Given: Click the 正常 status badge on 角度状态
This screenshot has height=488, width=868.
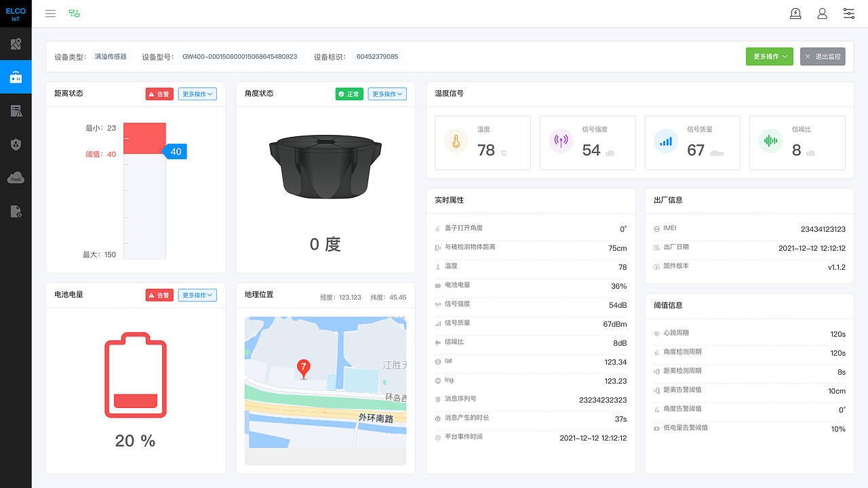Looking at the screenshot, I should pos(349,94).
